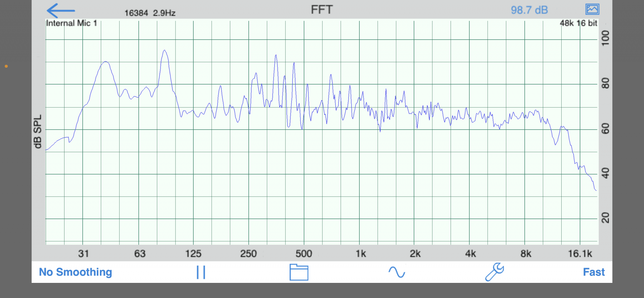This screenshot has height=298, width=644.
Task: Tap the sine wave generator icon
Action: pos(397,272)
